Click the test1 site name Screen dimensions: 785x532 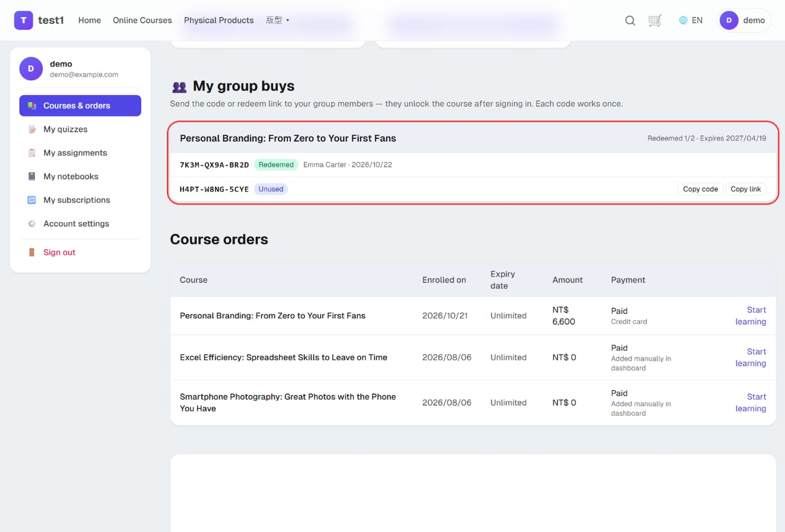click(x=51, y=20)
